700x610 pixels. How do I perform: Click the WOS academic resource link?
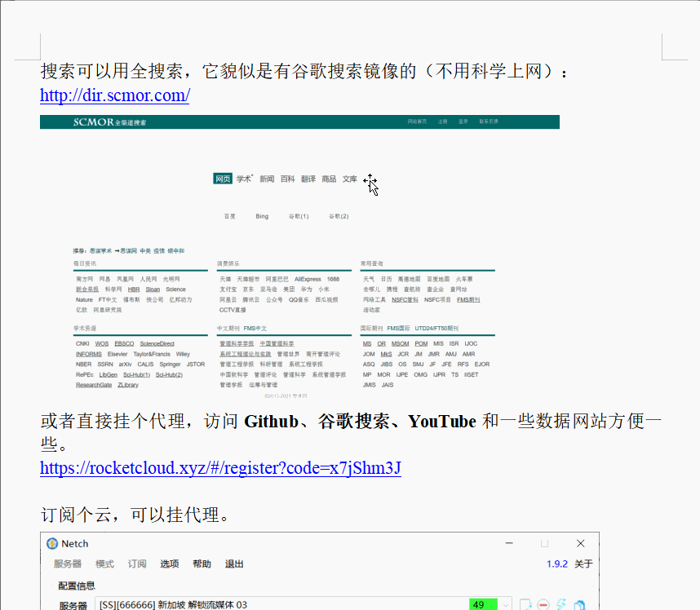102,343
